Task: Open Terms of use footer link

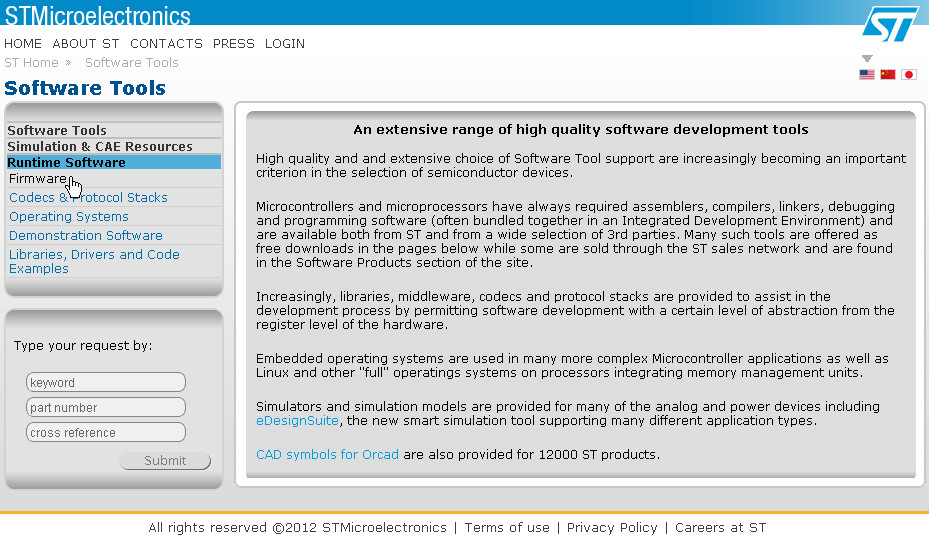Action: click(x=507, y=528)
